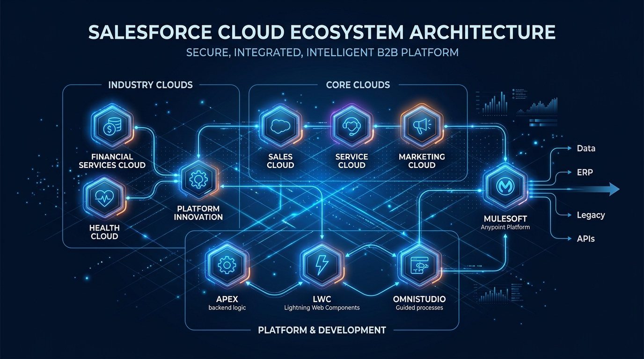Open the Sales Cloud hexagon icon
This screenshot has width=644, height=359.
point(280,126)
